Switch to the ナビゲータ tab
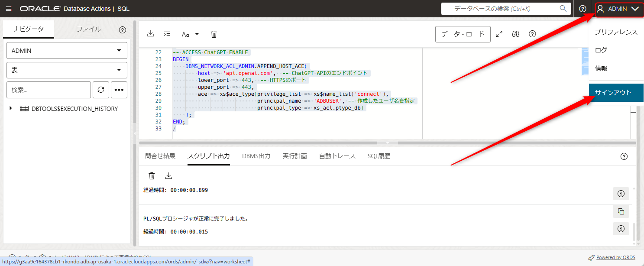Viewport: 644px width, 266px height. coord(29,29)
